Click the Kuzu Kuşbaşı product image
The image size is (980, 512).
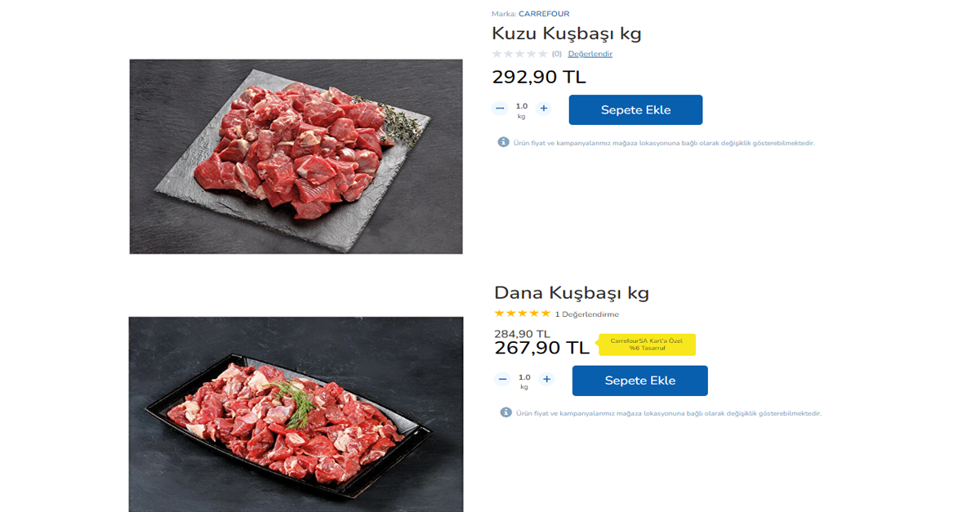[296, 156]
